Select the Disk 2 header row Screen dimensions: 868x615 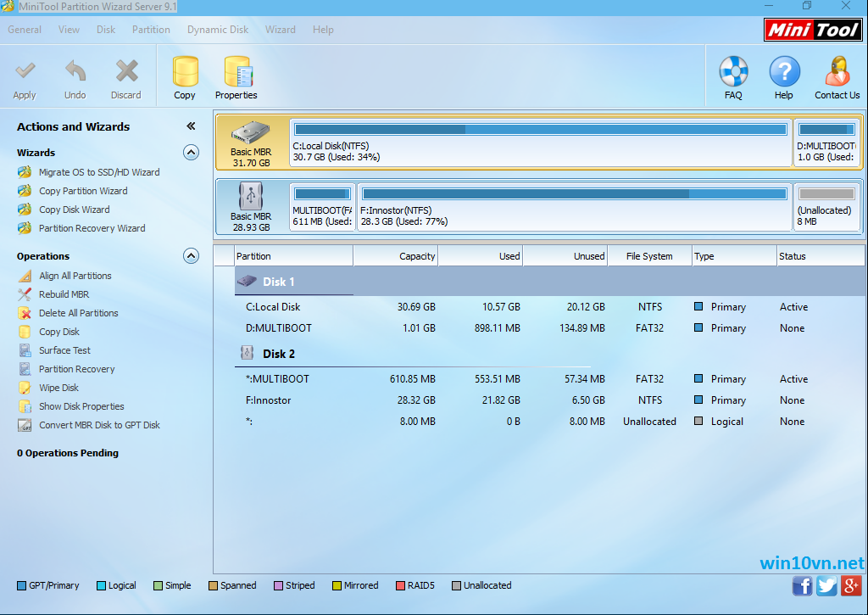point(549,354)
